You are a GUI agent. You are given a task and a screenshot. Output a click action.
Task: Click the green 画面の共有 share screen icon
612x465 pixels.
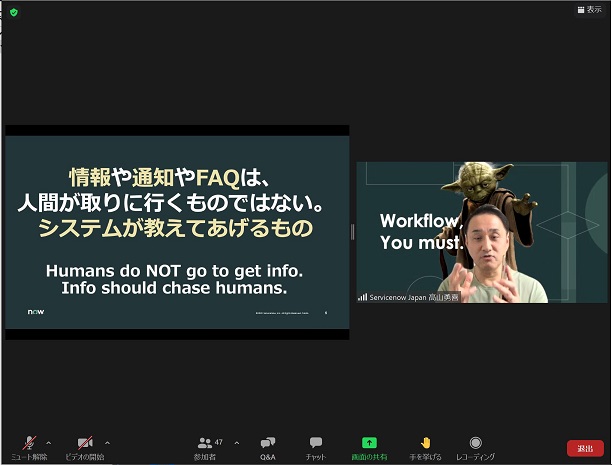(x=369, y=443)
